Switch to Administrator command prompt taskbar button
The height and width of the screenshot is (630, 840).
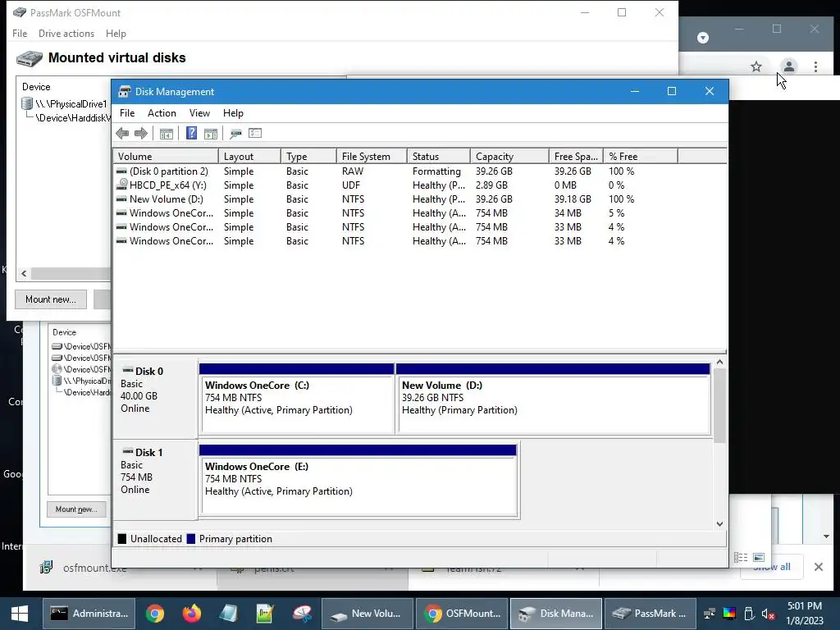coord(89,614)
